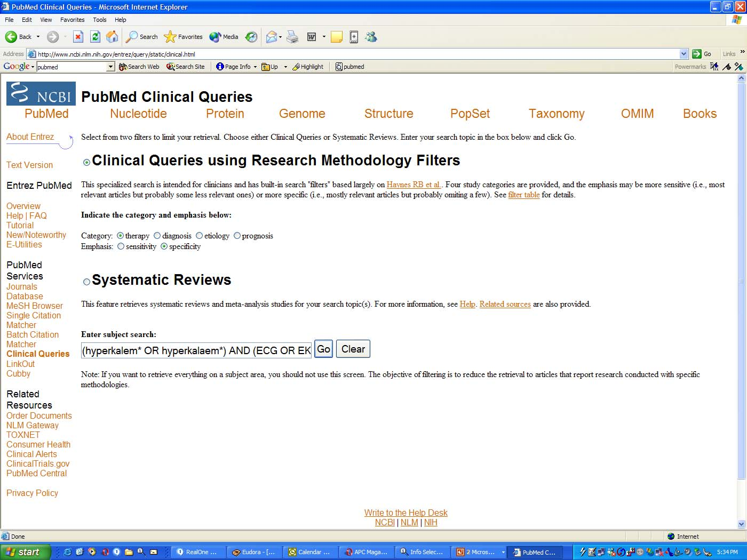Screen dimensions: 747x560
Task: Choose the specificity emphasis radio button
Action: point(164,246)
